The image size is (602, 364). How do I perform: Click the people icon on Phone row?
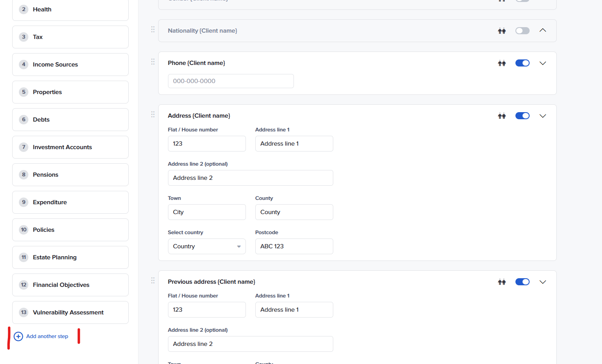click(502, 63)
